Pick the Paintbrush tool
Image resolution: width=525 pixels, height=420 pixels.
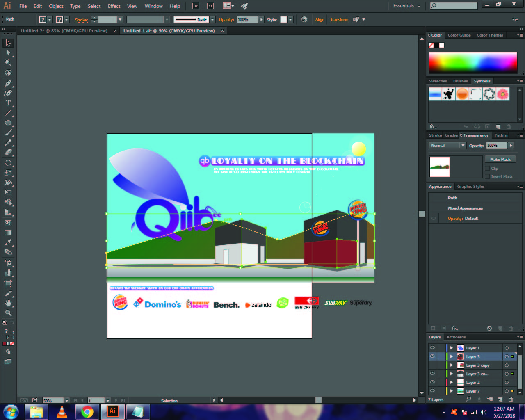tap(8, 133)
